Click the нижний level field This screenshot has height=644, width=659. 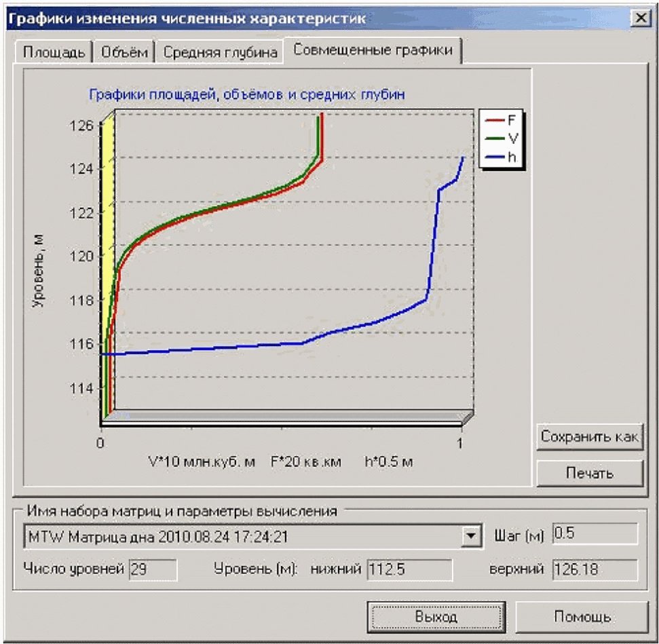[409, 569]
